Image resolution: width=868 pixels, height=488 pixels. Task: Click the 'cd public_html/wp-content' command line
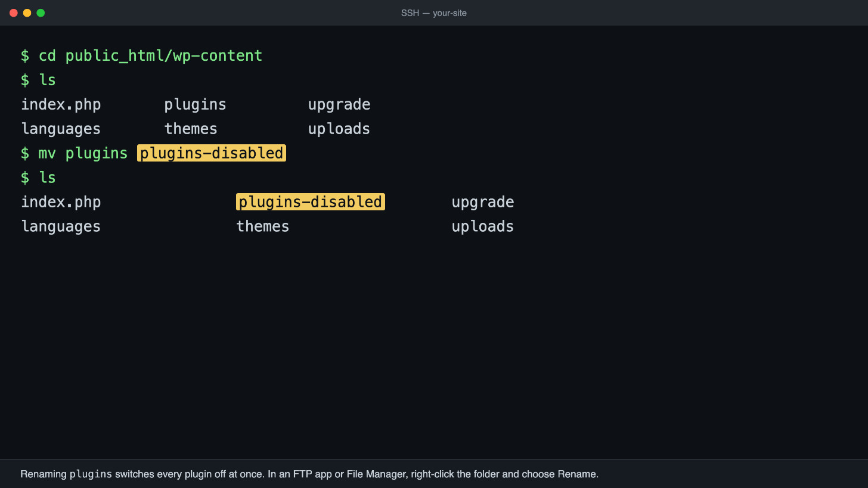click(142, 55)
